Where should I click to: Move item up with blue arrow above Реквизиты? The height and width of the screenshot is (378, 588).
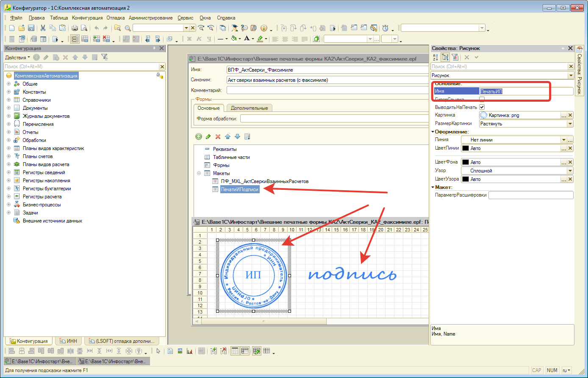(x=228, y=136)
